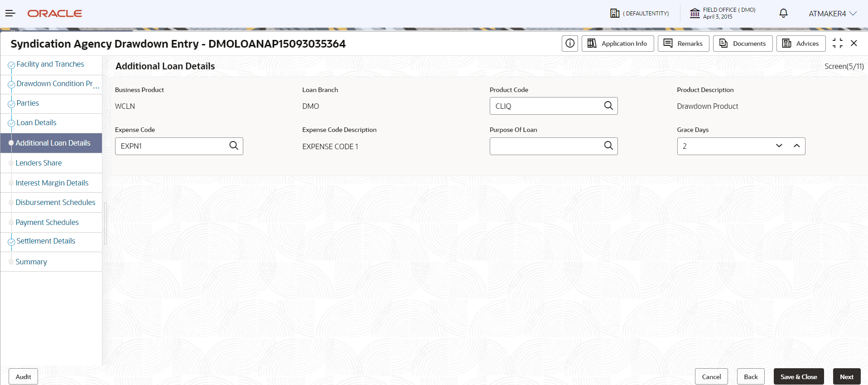Go to Summary step

(x=31, y=262)
